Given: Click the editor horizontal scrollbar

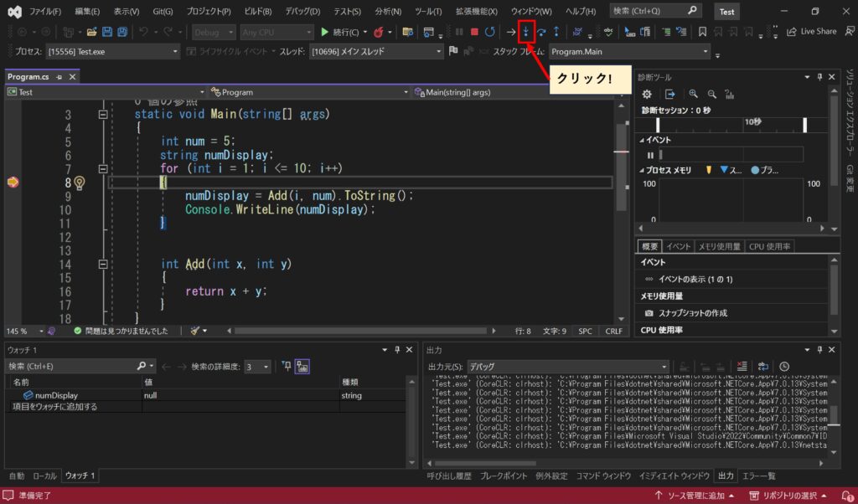Looking at the screenshot, I should point(360,331).
